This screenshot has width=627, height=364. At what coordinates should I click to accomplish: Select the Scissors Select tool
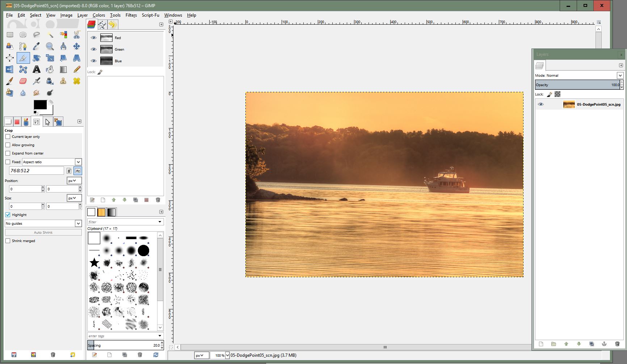pyautogui.click(x=77, y=35)
